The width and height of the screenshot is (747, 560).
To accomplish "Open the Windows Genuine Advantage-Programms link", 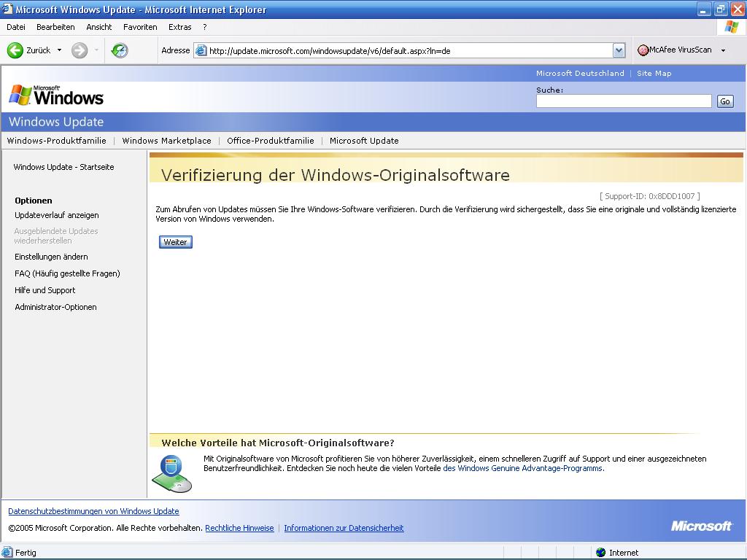I will [524, 468].
